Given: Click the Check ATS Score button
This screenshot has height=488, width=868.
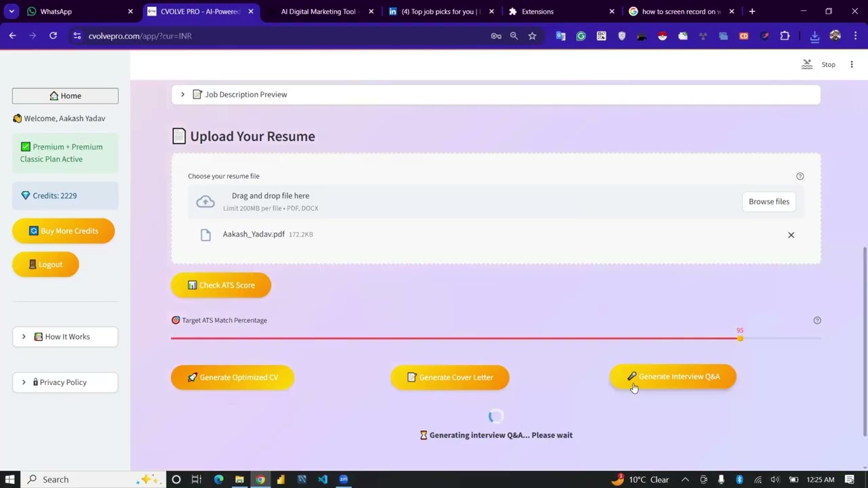Looking at the screenshot, I should click(x=221, y=285).
